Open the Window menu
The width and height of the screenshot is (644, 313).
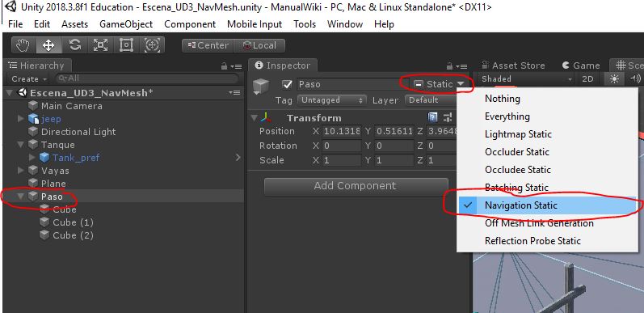coord(345,24)
